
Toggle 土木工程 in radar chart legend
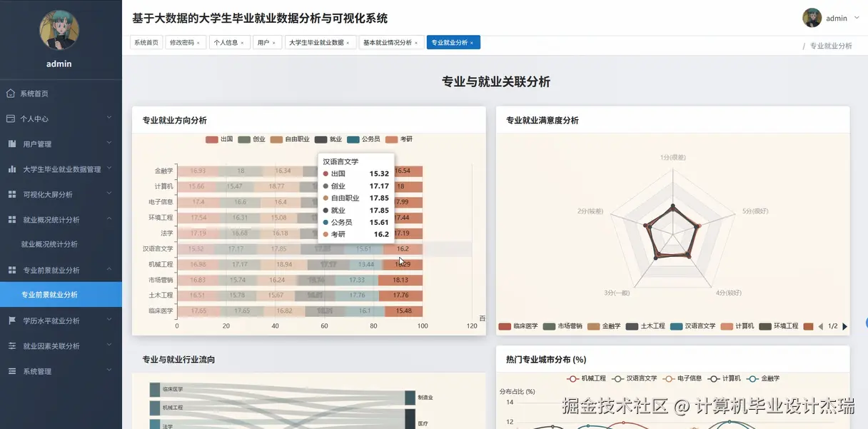pos(645,326)
